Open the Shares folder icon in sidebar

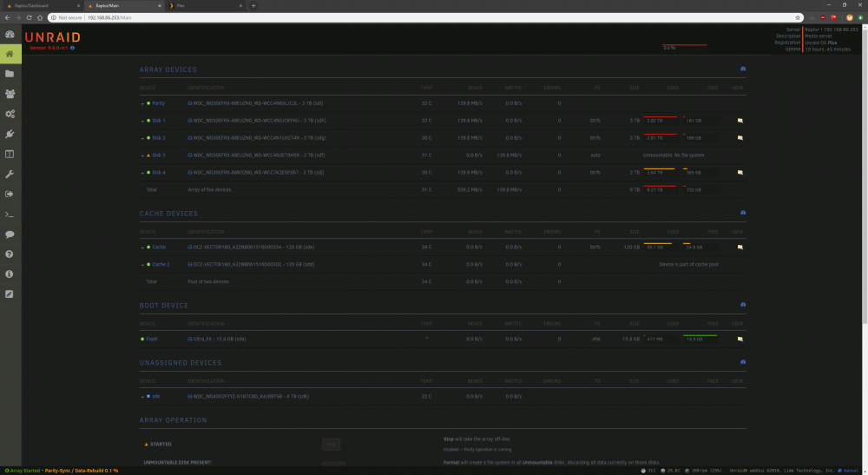(10, 74)
